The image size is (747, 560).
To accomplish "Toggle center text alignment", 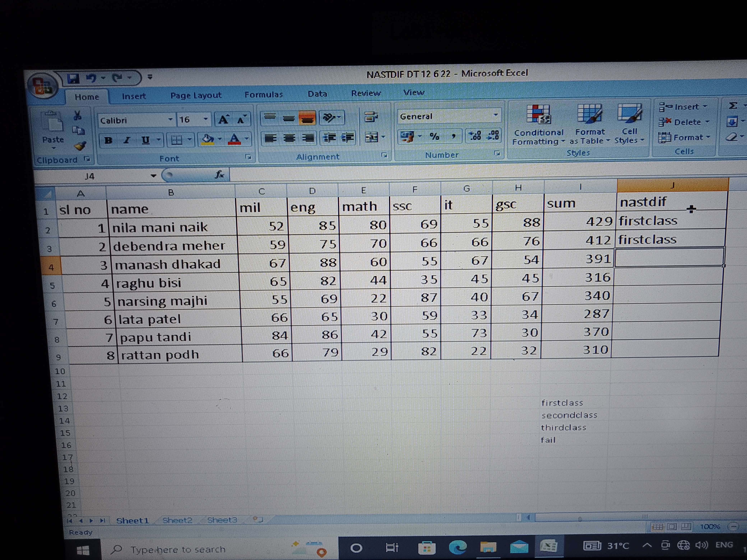I will tap(289, 138).
